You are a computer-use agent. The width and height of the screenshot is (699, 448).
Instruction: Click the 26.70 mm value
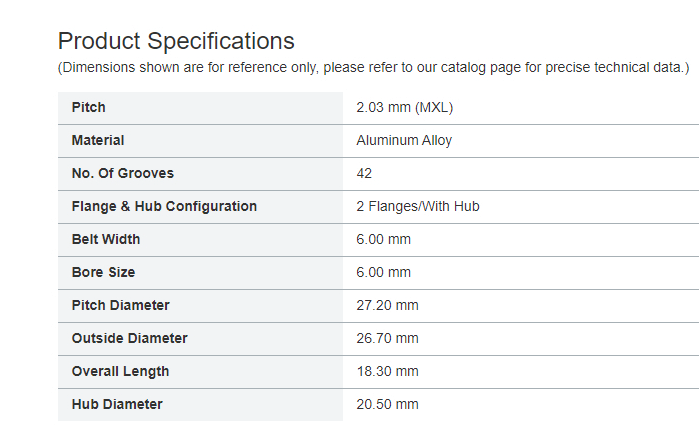387,338
